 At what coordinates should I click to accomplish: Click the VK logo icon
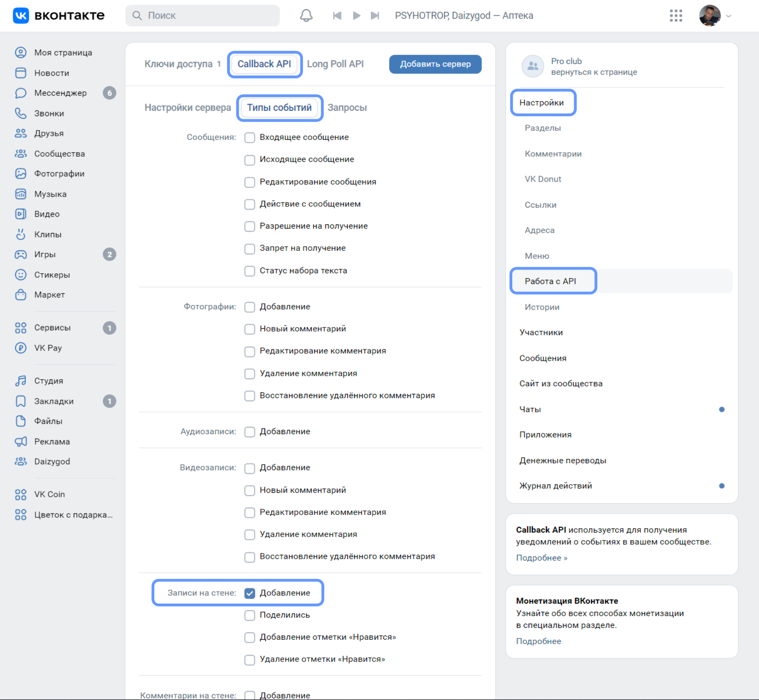pyautogui.click(x=21, y=16)
